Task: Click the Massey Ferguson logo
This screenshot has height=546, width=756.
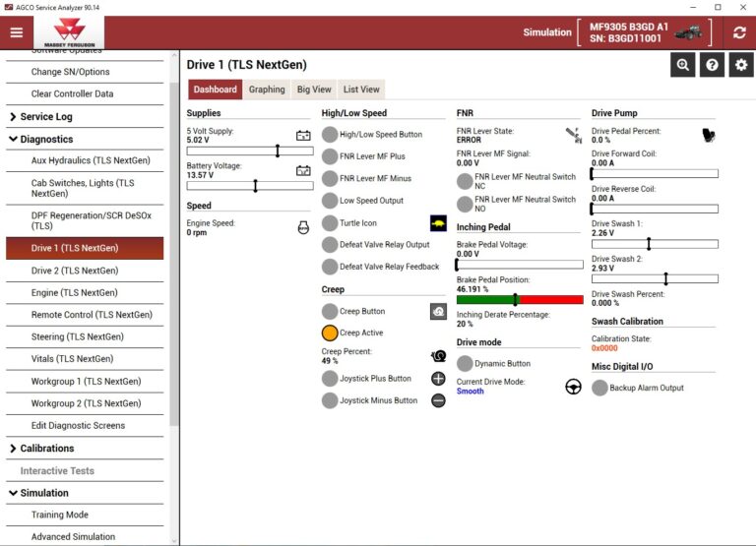Action: pos(69,32)
